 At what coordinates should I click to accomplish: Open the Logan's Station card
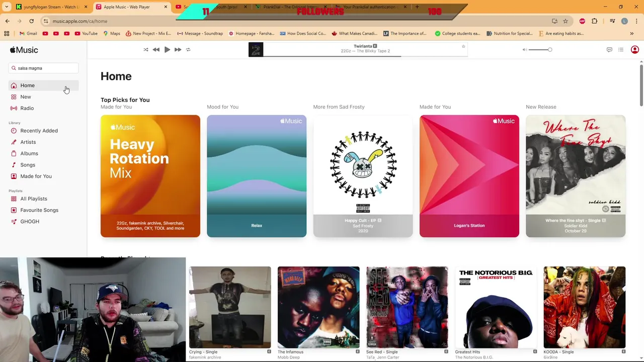click(469, 176)
